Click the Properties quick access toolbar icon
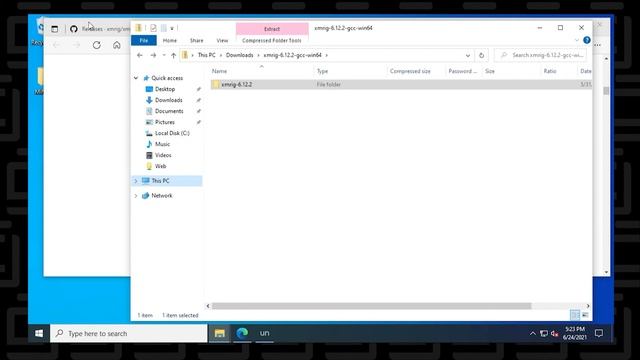The image size is (640, 360). 153,28
